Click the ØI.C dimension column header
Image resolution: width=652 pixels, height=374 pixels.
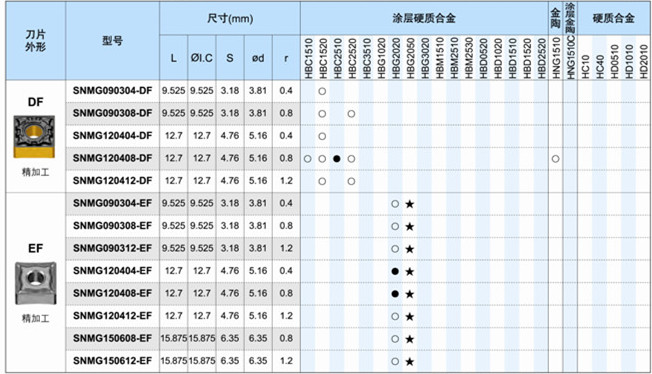point(202,58)
